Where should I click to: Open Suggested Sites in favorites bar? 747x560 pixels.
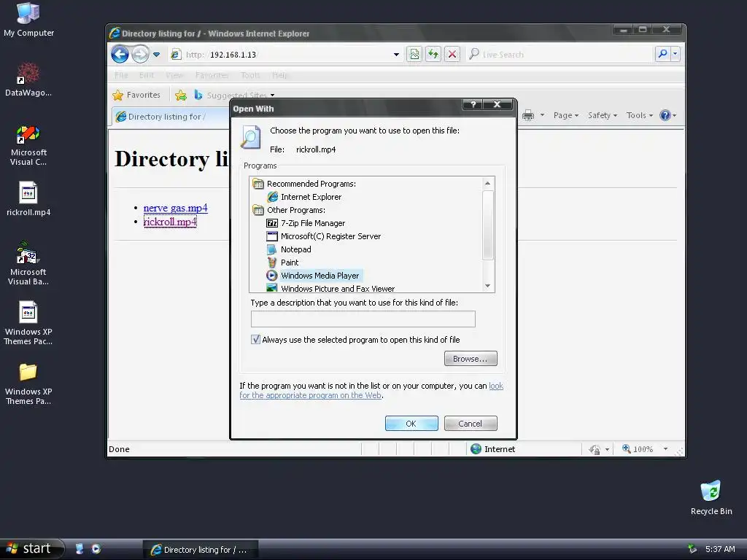(x=234, y=96)
